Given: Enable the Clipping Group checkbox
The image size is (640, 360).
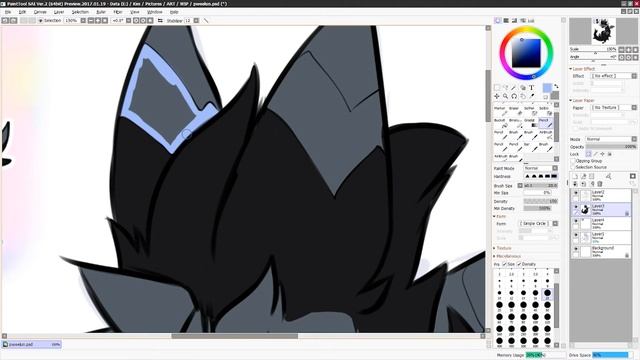Looking at the screenshot, I should coord(573,161).
